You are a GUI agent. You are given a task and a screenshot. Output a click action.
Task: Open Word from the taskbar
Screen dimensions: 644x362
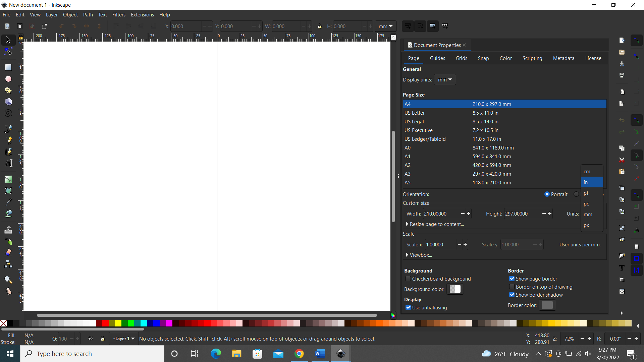click(x=320, y=354)
